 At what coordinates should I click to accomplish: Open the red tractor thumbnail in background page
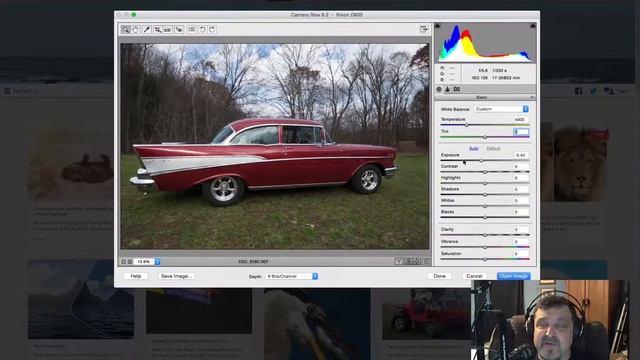(427, 314)
